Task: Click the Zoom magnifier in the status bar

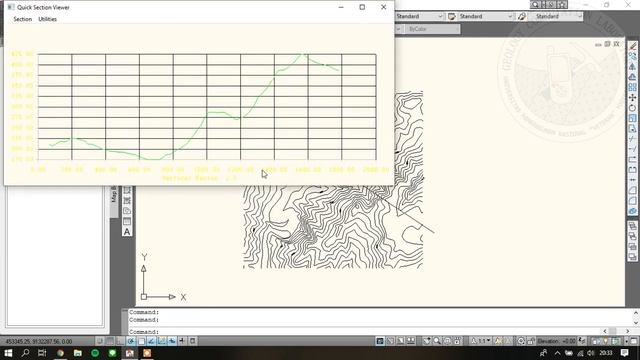Action: coord(437,341)
